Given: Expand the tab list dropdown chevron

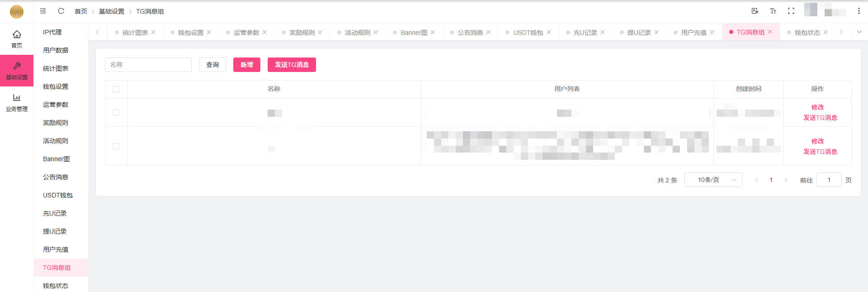Looking at the screenshot, I should coord(859,32).
